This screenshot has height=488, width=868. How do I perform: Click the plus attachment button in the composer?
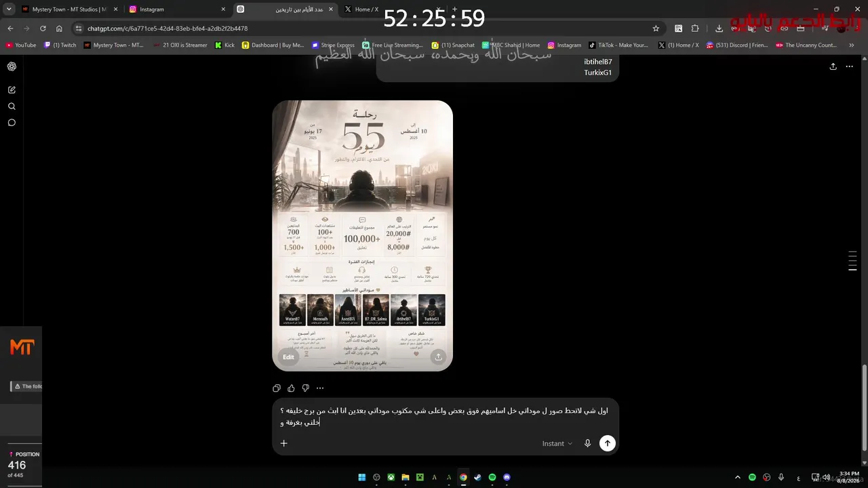[284, 443]
